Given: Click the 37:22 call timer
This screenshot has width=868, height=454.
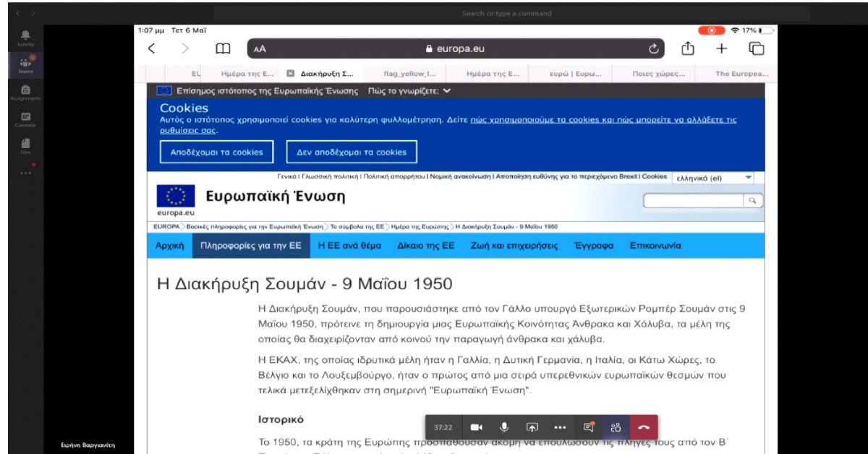Looking at the screenshot, I should 443,427.
